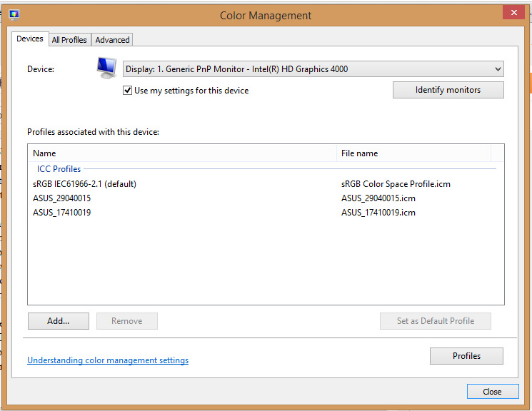The height and width of the screenshot is (411, 532).
Task: Select the ASUS_29040015 profile row
Action: point(62,198)
